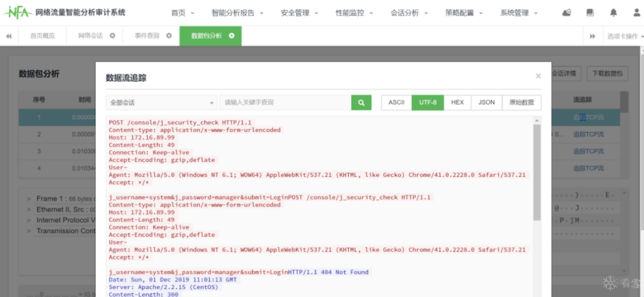Expand the Ethernet II tree node
The image size is (644, 297).
point(29,209)
